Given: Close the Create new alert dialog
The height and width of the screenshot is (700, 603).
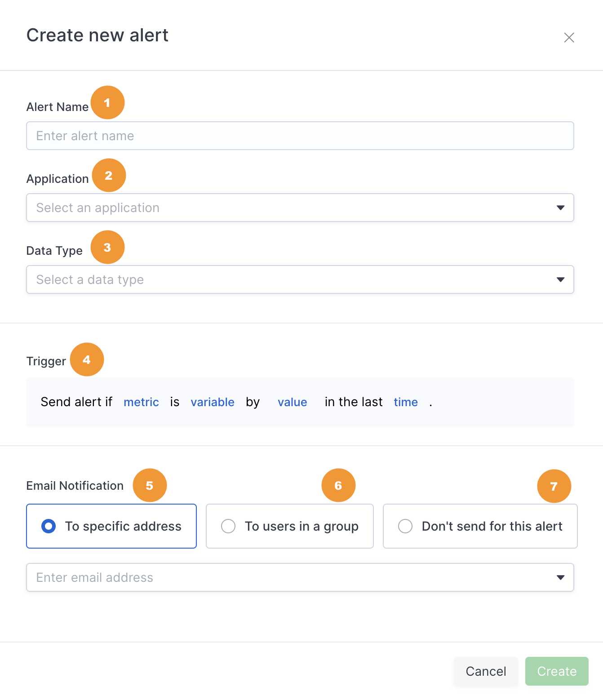Looking at the screenshot, I should 569,37.
